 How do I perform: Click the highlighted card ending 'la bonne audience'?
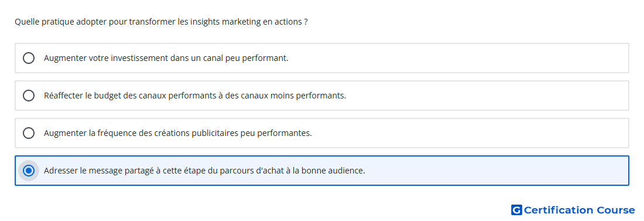point(322,171)
